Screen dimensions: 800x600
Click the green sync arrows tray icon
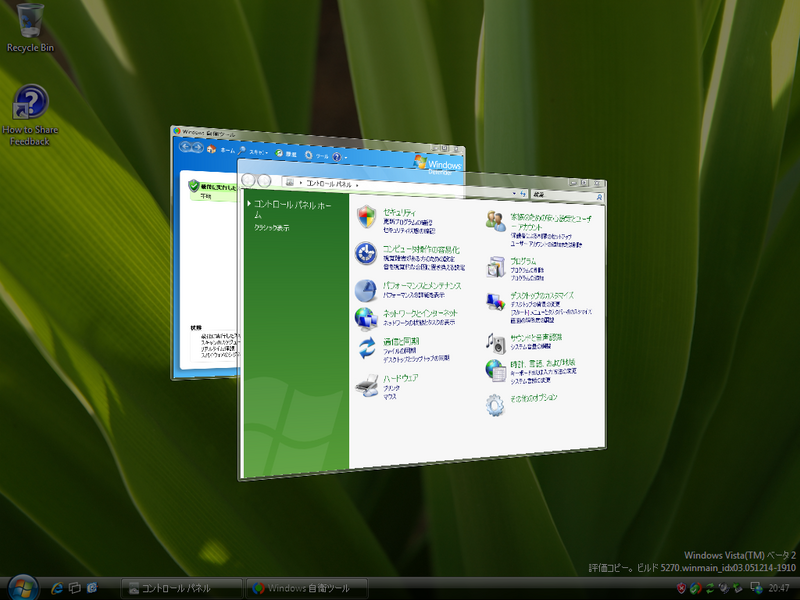pyautogui.click(x=710, y=588)
